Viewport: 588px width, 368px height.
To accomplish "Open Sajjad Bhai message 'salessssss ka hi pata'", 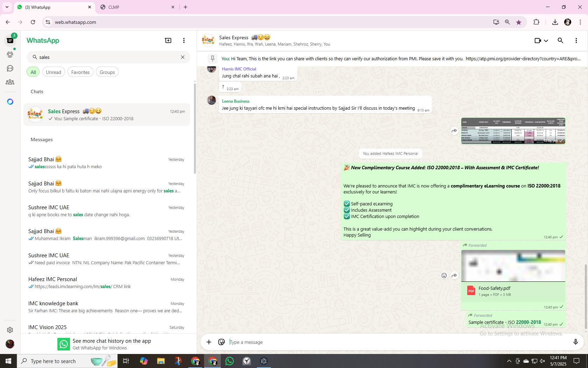I will click(x=107, y=163).
